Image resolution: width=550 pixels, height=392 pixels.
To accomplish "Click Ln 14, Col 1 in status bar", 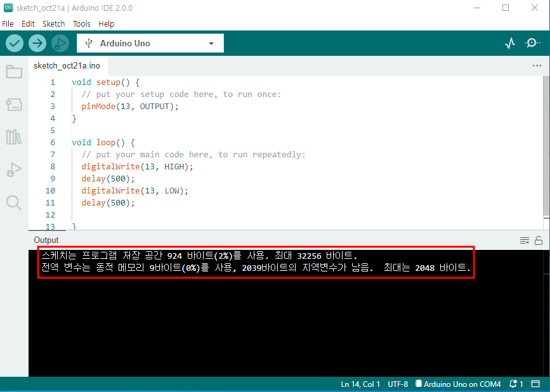I will (360, 384).
